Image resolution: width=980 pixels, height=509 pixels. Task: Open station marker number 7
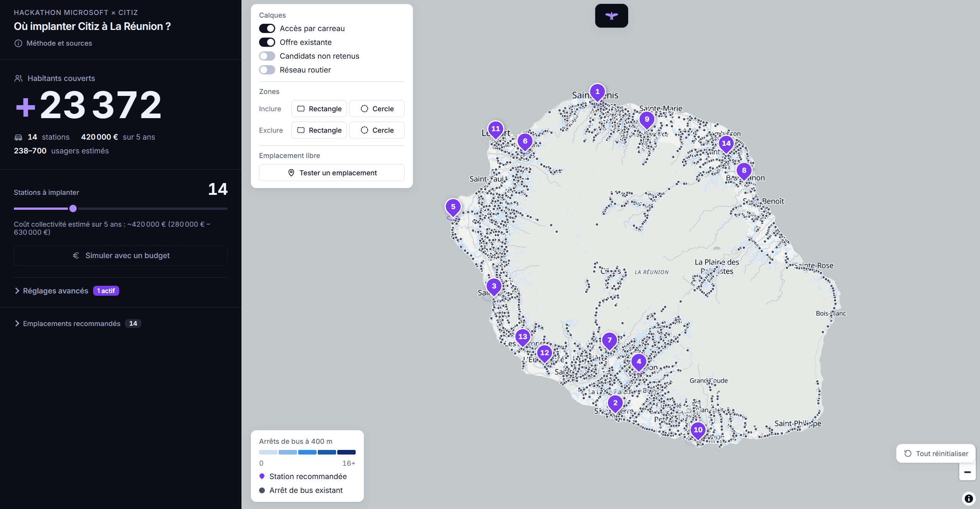pyautogui.click(x=609, y=341)
